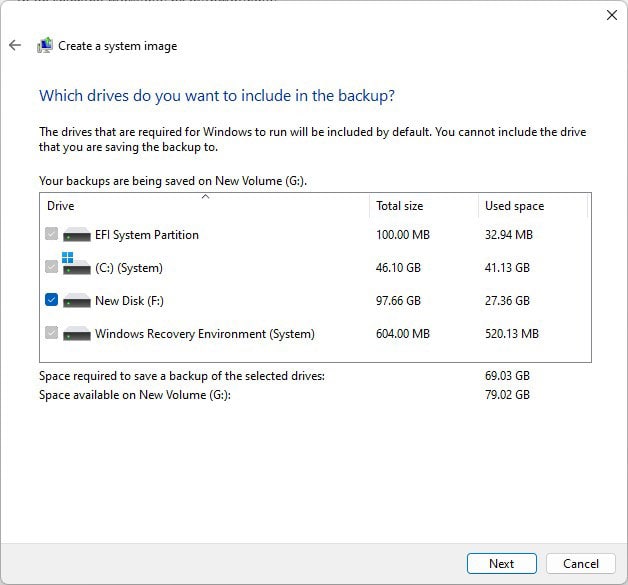Click the EFI System Partition checkbox
The width and height of the screenshot is (628, 585).
(51, 234)
